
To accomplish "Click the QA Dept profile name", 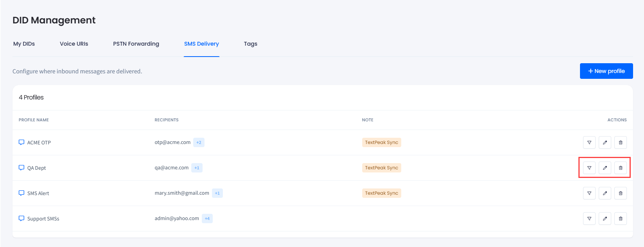I will (37, 168).
